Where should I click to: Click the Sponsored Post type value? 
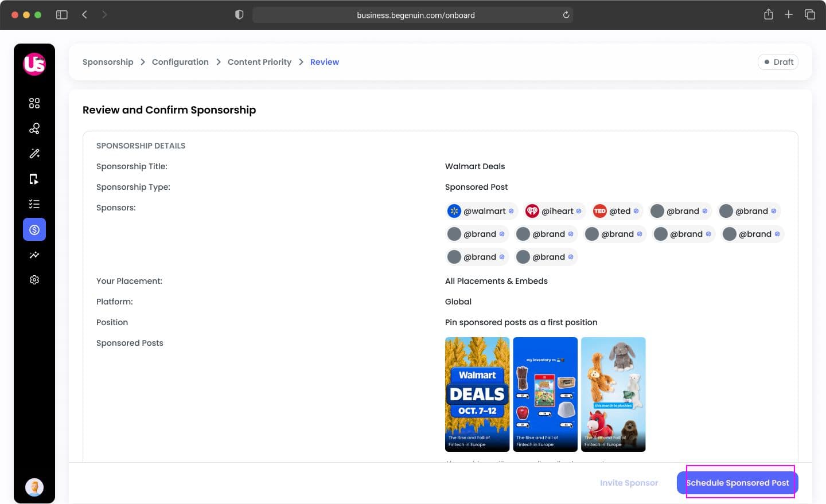tap(477, 187)
